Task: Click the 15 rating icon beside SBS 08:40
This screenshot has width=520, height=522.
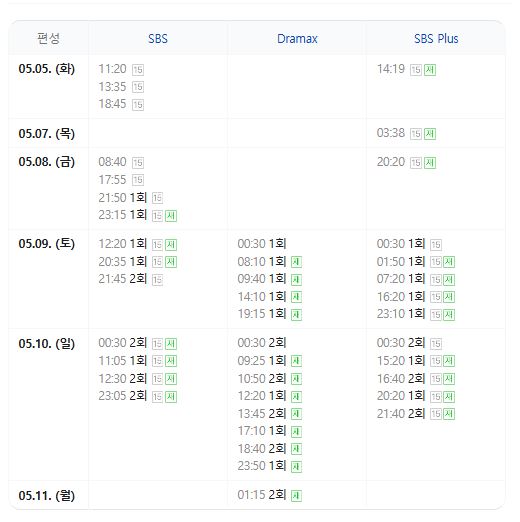Action: click(x=138, y=163)
